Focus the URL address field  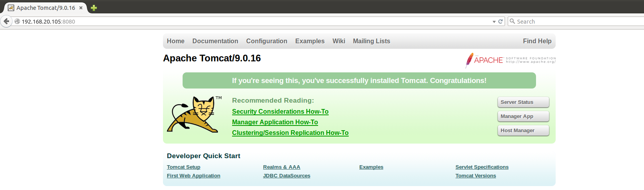tap(255, 22)
